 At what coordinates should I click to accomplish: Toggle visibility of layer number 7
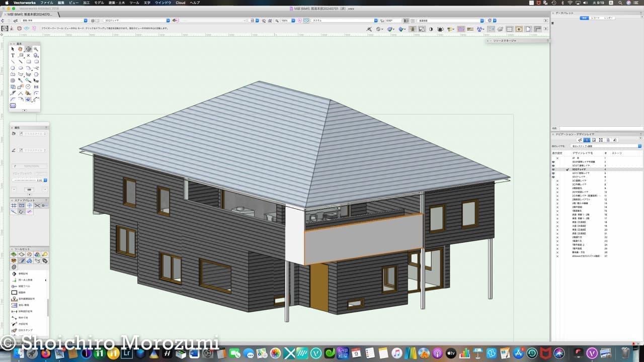(x=557, y=180)
